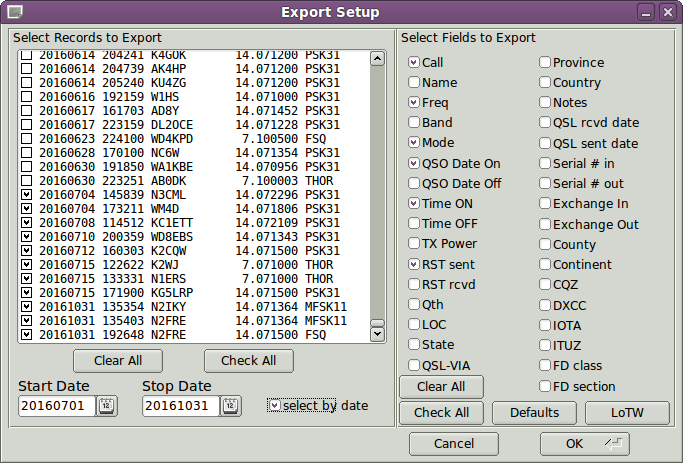
Task: Toggle the select by date checkbox
Action: [x=274, y=406]
